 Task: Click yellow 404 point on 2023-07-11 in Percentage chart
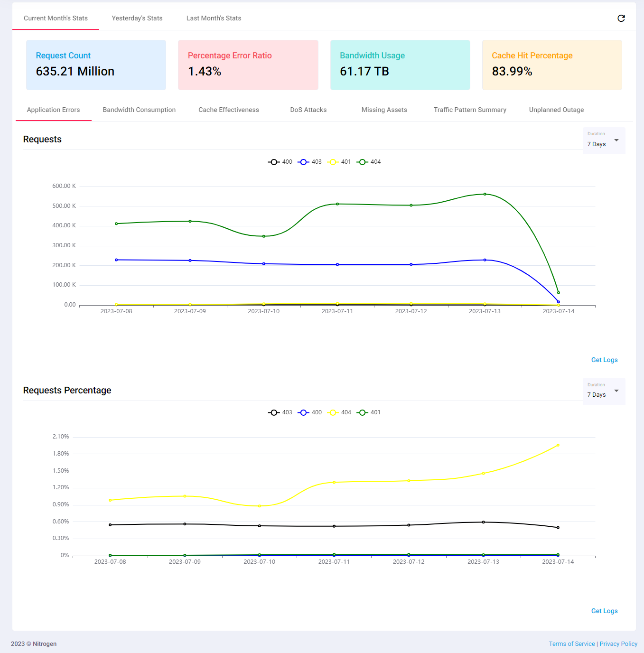pos(334,482)
